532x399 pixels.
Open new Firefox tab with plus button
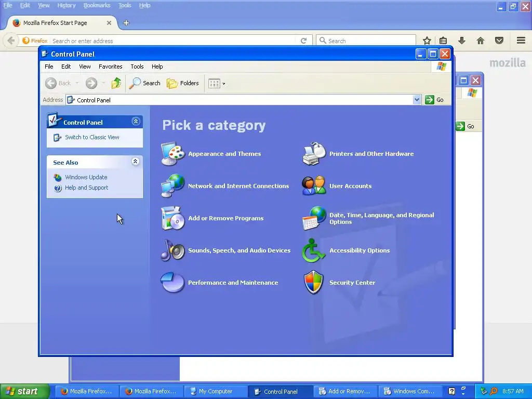point(126,23)
